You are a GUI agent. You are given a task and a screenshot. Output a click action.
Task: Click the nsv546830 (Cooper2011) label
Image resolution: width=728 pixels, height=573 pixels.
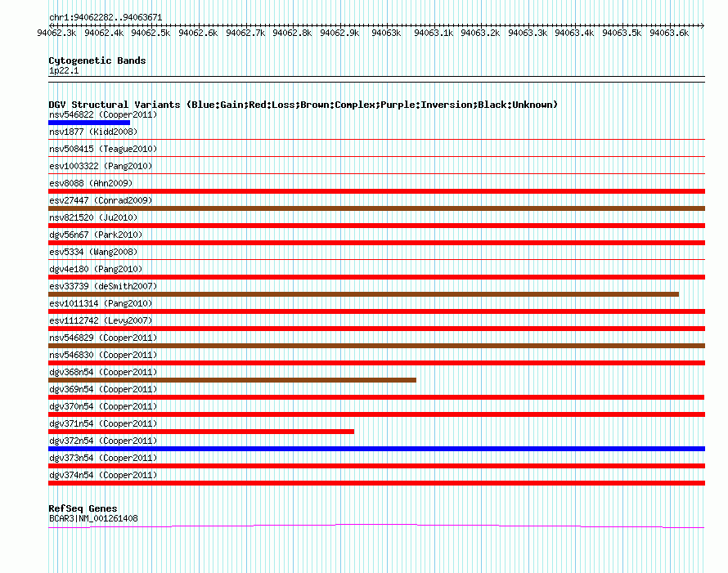point(103,355)
